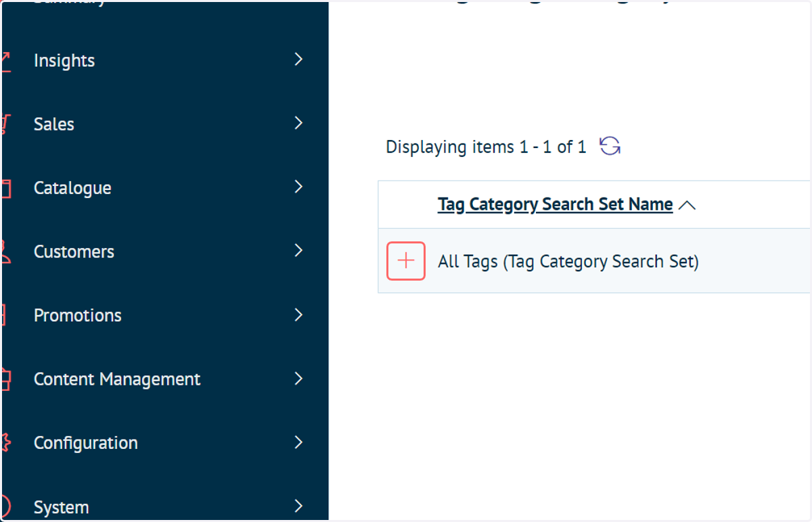Click the Sales cart icon
The image size is (812, 522).
6,124
